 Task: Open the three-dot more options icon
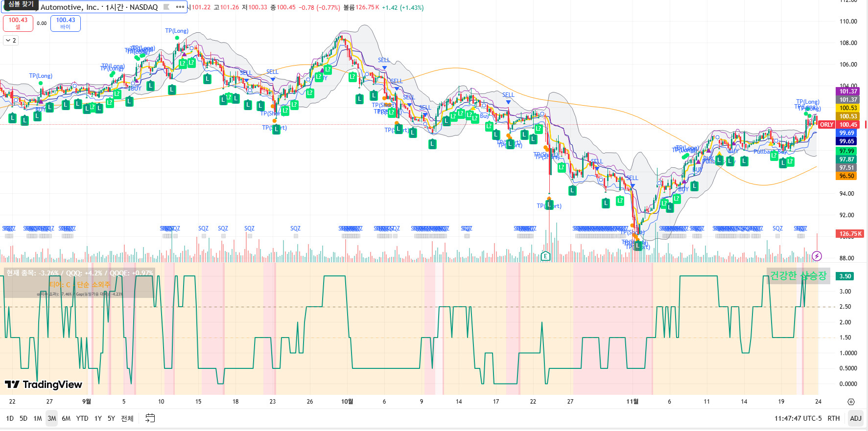[x=180, y=7]
